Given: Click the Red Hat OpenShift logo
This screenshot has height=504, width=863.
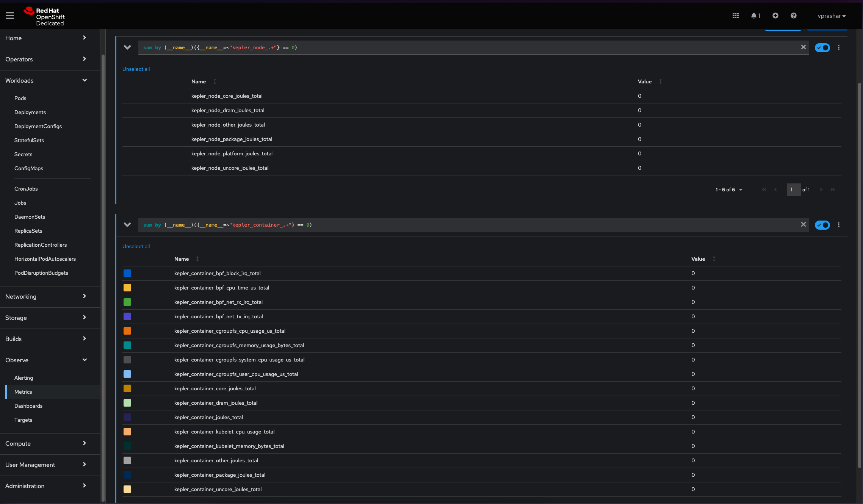Looking at the screenshot, I should [x=45, y=16].
